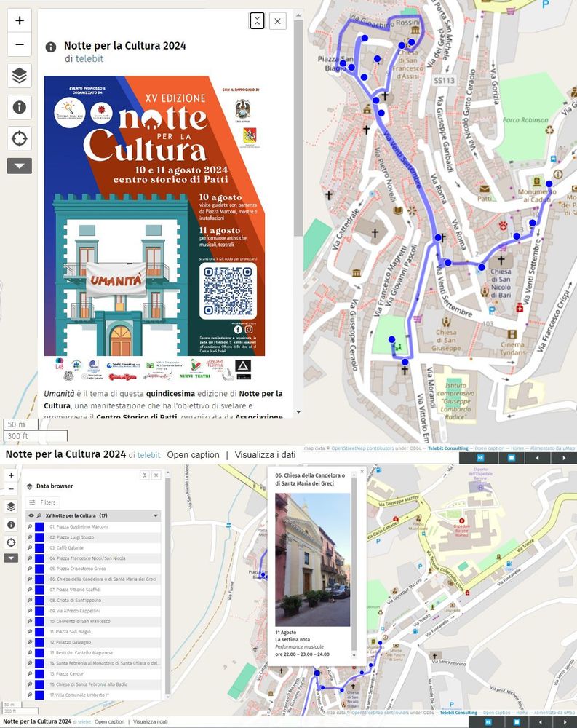577x728 pixels.
Task: Zoom to 01. Piazza Guglielmo Marconi feature
Action: coord(30,526)
